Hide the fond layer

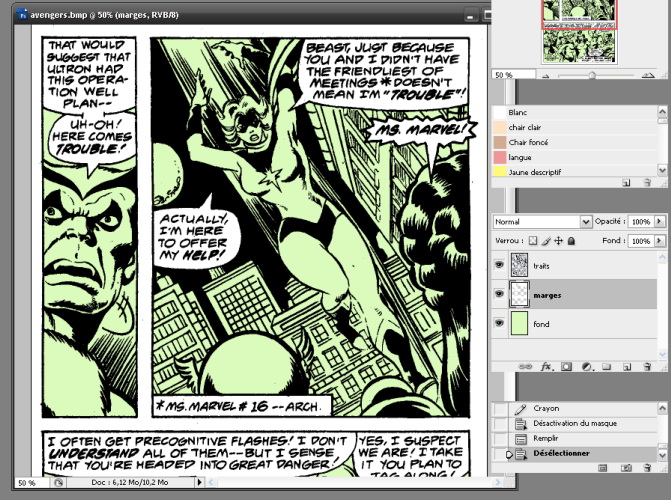click(x=499, y=323)
